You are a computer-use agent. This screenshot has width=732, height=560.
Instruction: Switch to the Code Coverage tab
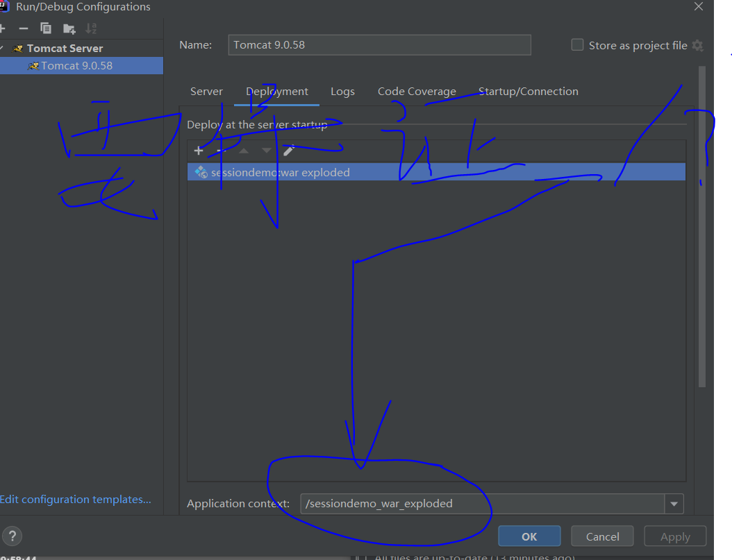417,92
